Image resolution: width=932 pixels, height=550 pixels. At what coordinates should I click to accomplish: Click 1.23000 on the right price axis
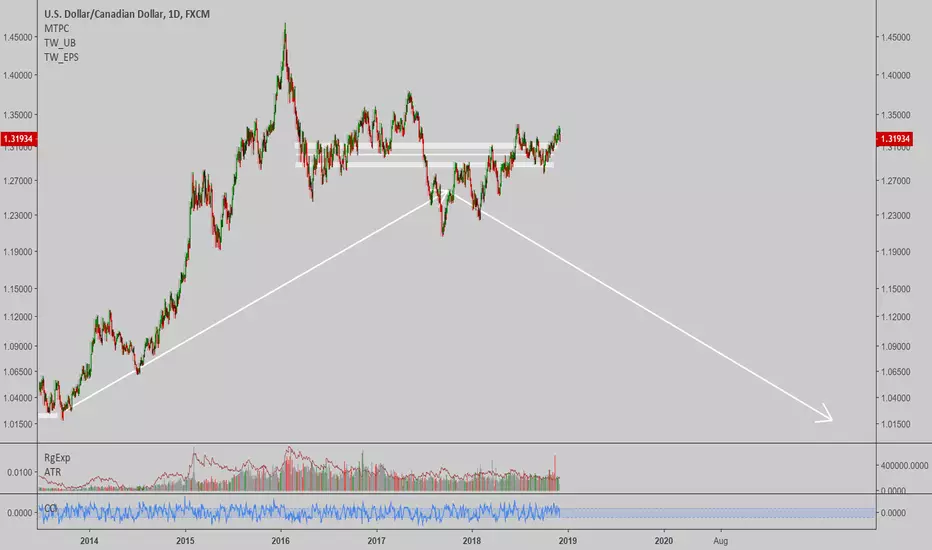click(x=896, y=216)
